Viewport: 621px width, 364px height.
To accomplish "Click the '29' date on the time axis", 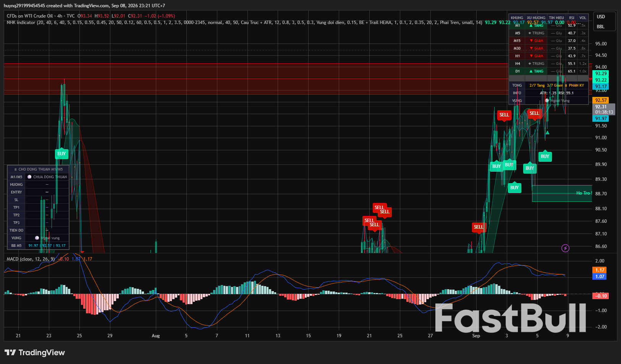I will point(110,336).
